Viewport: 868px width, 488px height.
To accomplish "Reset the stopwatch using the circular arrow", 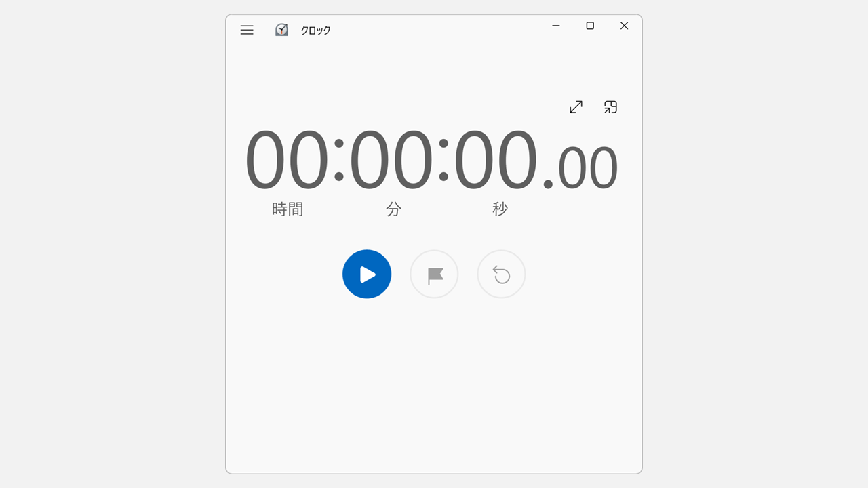I will (501, 274).
